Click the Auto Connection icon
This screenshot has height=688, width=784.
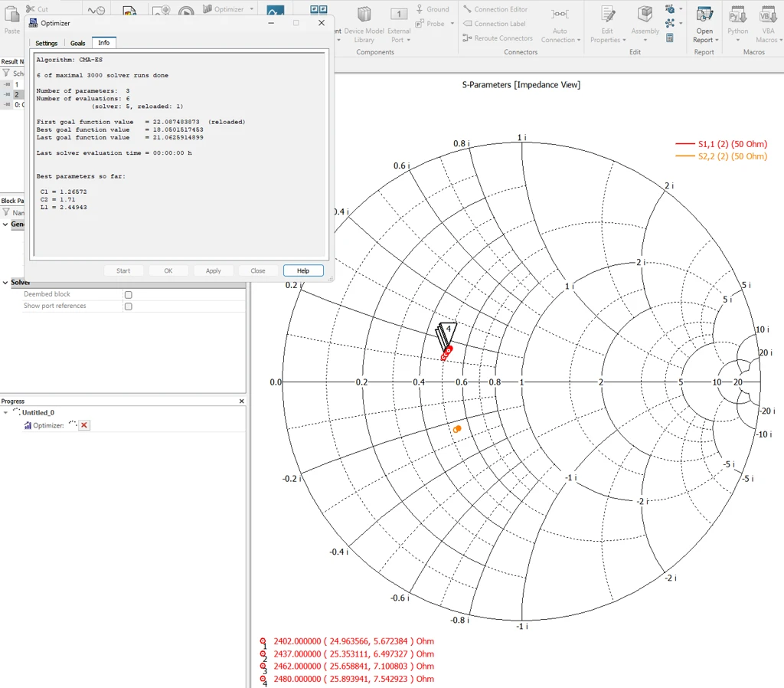[x=560, y=14]
